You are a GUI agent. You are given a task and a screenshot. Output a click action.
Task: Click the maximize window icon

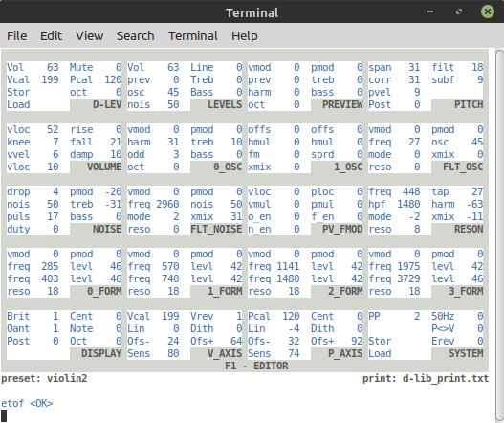459,11
